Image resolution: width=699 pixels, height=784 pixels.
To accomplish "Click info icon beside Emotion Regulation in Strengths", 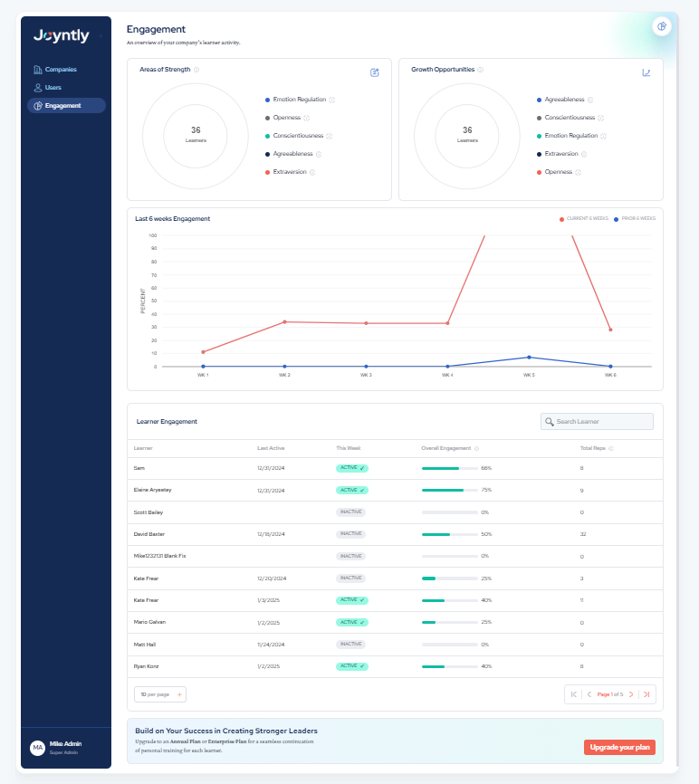I will tap(332, 100).
